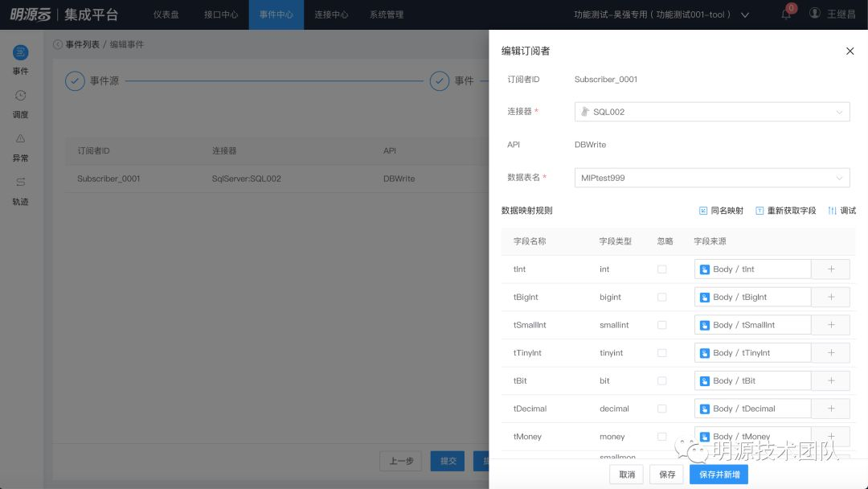The image size is (868, 489).
Task: Click the plus icon in tInt row
Action: [x=831, y=269]
